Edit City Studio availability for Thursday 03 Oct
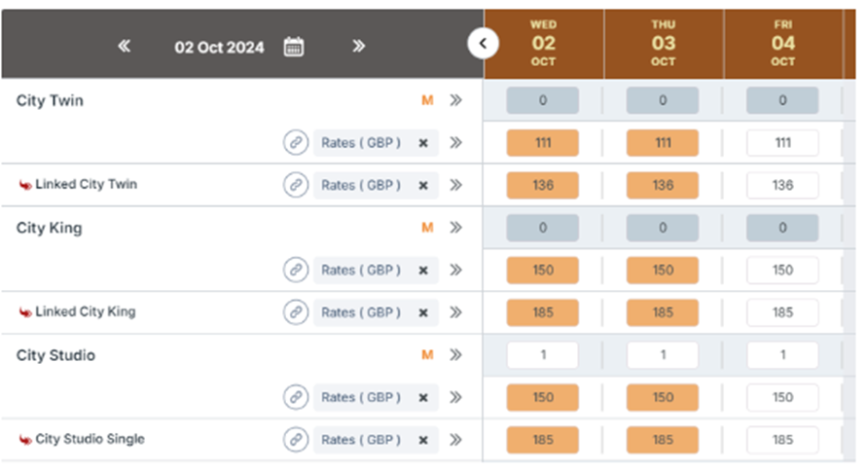This screenshot has height=473, width=868. click(663, 355)
